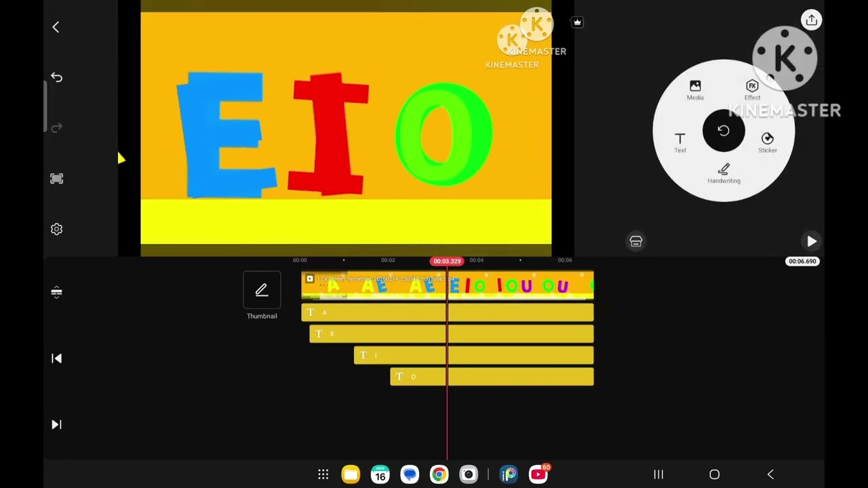
Task: Add an Effect layer
Action: (752, 90)
